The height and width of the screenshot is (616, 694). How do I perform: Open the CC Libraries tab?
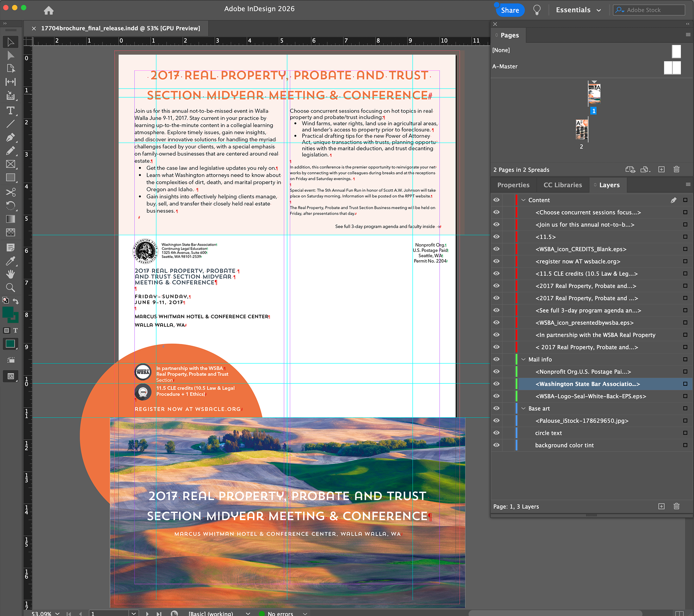click(562, 185)
